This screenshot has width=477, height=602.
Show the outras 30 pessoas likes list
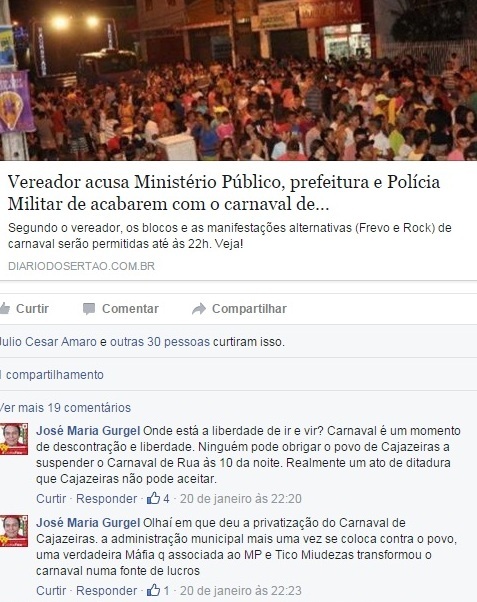coord(160,342)
